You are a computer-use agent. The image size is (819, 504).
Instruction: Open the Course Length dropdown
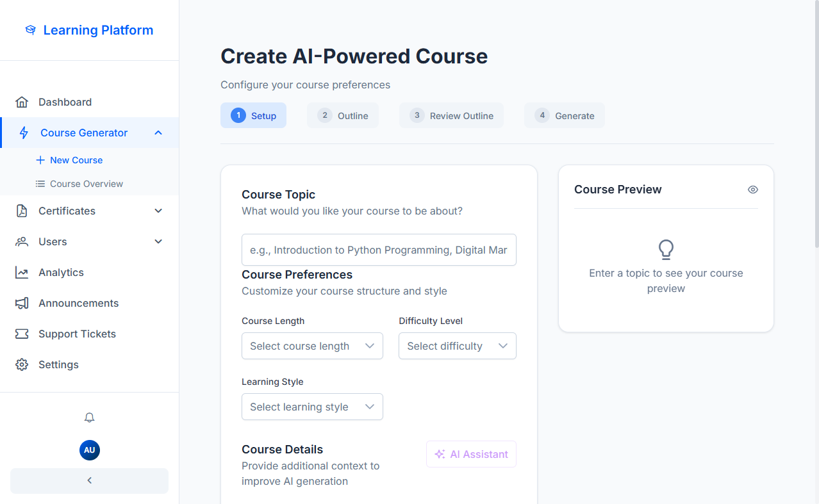312,346
